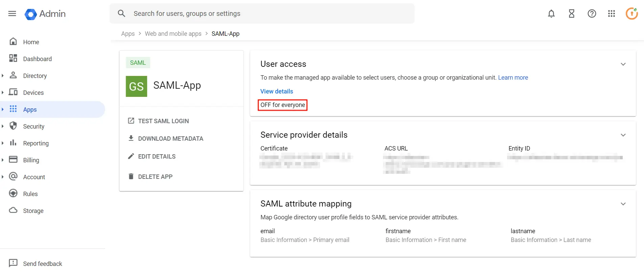This screenshot has height=273, width=644.
Task: Expand the Directory sidebar item arrow
Action: (x=3, y=76)
